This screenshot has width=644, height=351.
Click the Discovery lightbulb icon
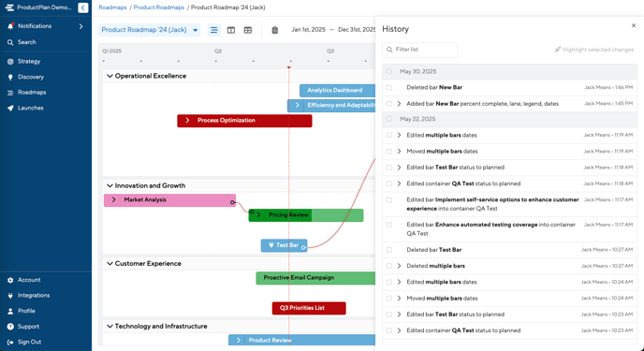coord(10,77)
